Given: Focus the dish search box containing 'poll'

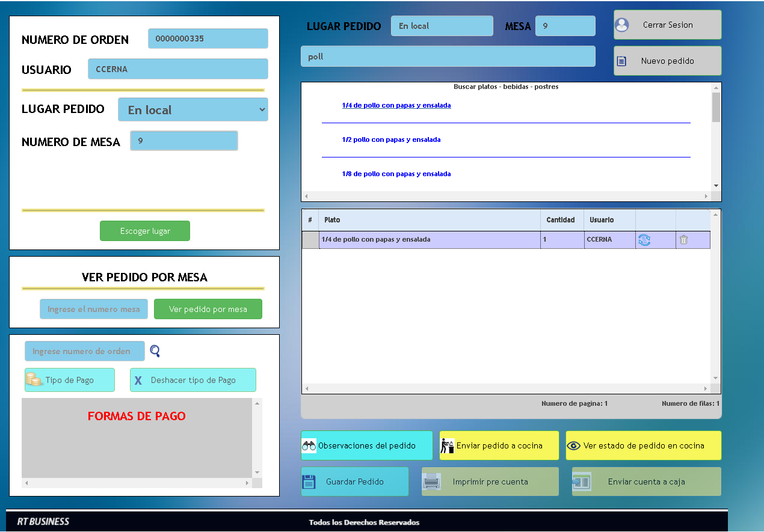Looking at the screenshot, I should coord(448,57).
